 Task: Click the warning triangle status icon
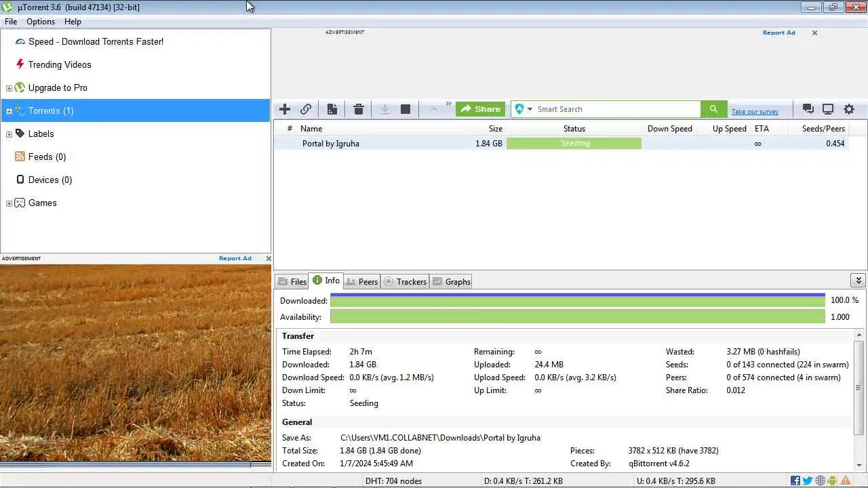click(x=846, y=481)
